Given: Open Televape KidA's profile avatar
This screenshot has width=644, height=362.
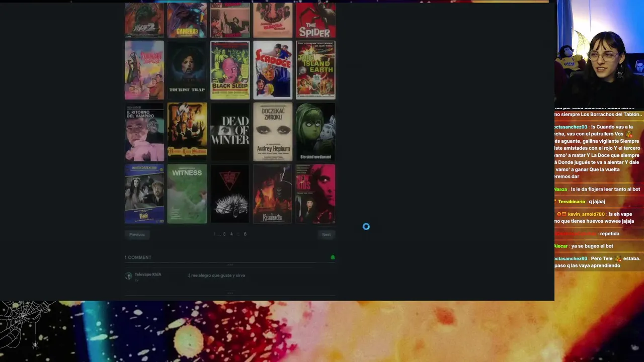Looking at the screenshot, I should 128,276.
